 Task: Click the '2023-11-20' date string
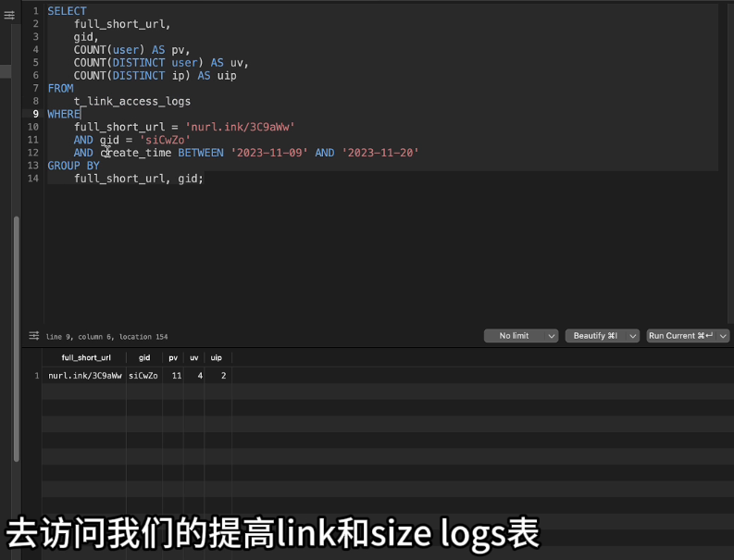point(380,153)
